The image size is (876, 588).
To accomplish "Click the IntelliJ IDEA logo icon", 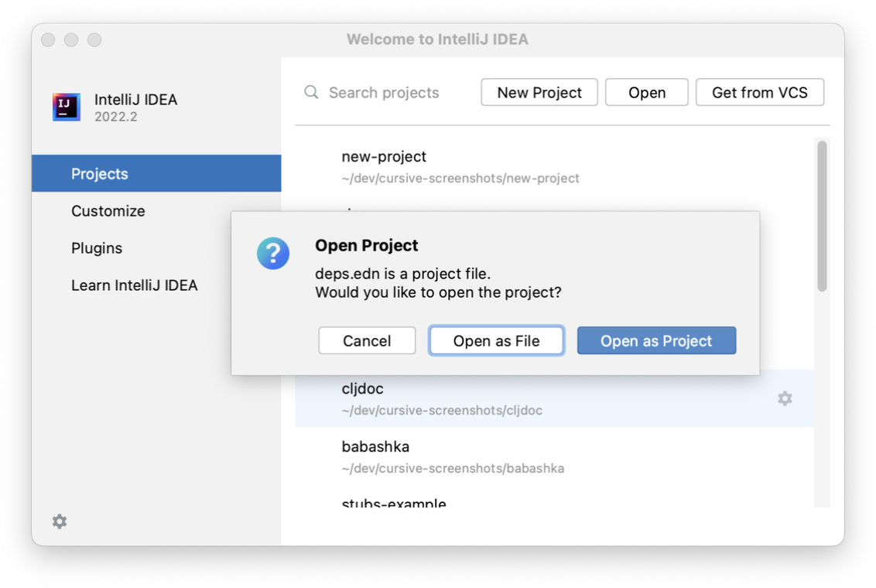I will 67,107.
